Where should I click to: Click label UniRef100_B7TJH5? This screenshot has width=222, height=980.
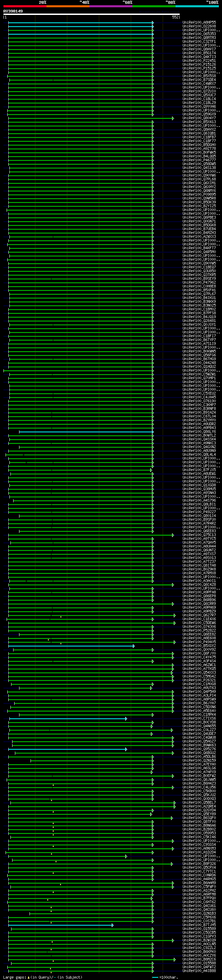tap(199, 925)
